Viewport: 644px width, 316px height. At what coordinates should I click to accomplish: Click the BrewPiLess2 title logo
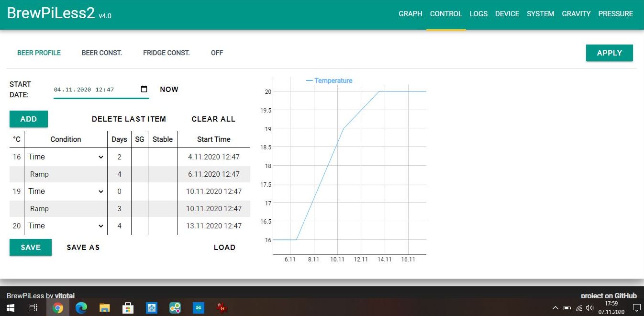(51, 13)
